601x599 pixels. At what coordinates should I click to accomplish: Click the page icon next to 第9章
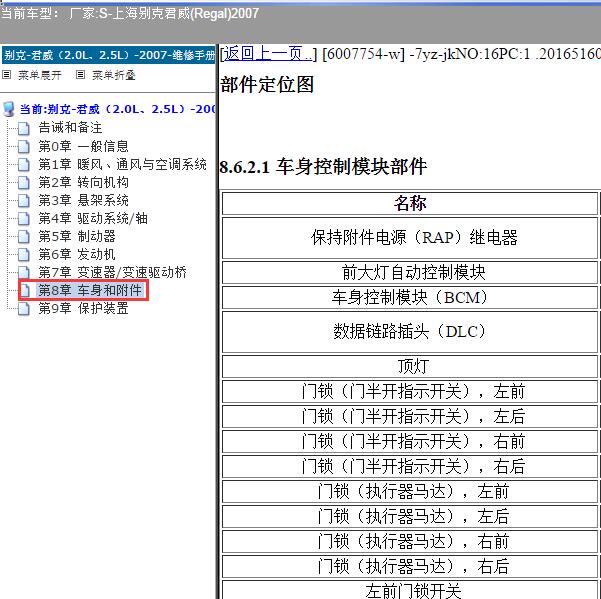pyautogui.click(x=24, y=309)
